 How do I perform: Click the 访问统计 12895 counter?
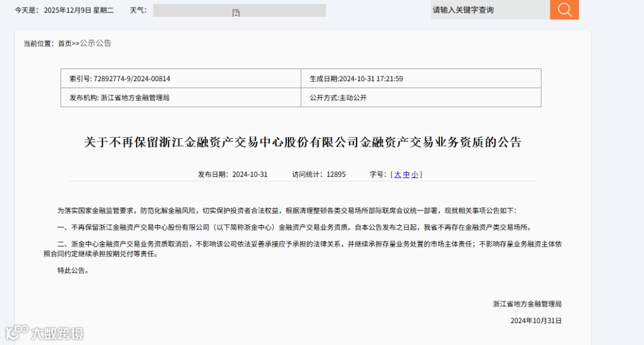click(318, 175)
